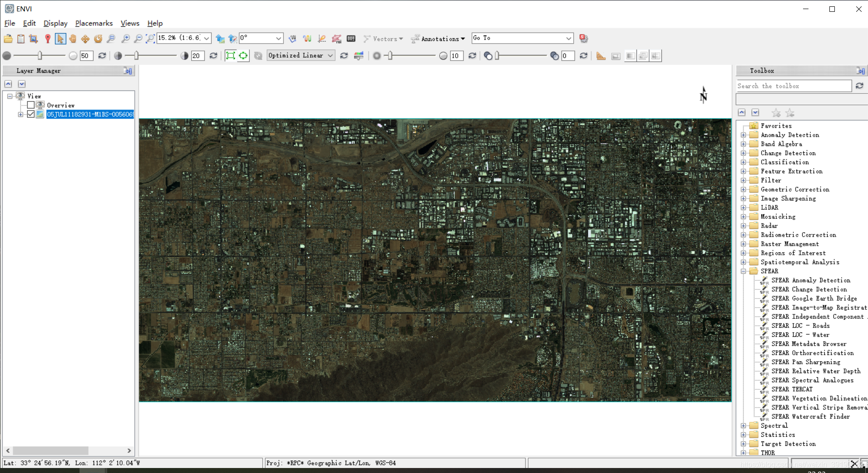Reset sharpen with its refresh icon
The image size is (868, 473).
tap(472, 55)
